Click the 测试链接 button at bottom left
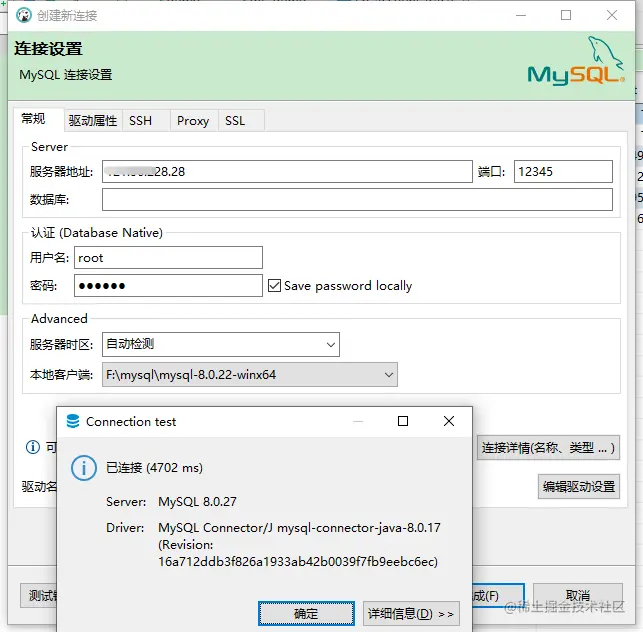 pyautogui.click(x=39, y=595)
